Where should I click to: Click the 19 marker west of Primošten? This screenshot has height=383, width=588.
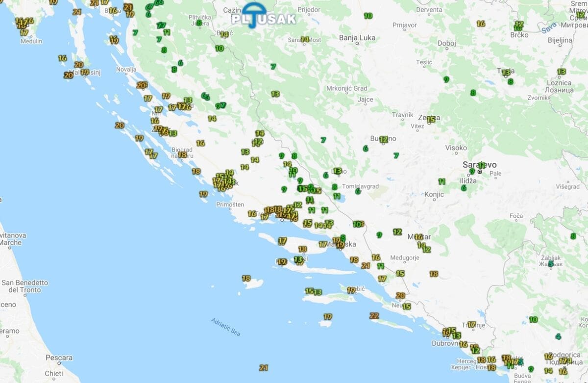coord(203,194)
